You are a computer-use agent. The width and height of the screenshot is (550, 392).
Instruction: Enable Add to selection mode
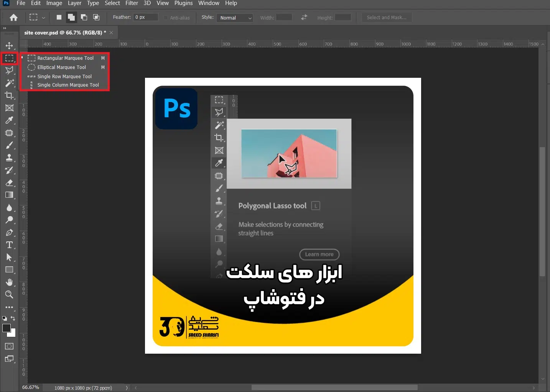coord(71,17)
